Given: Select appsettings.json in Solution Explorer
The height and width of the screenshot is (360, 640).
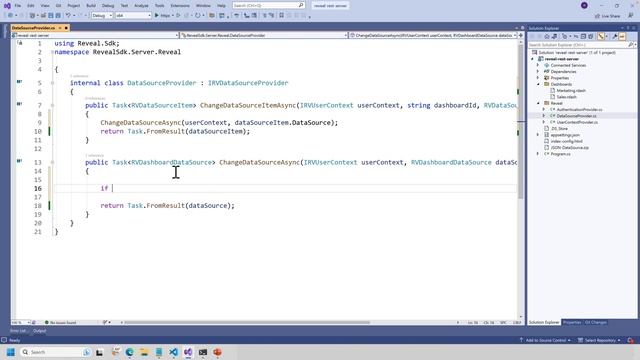Looking at the screenshot, I should click(565, 135).
